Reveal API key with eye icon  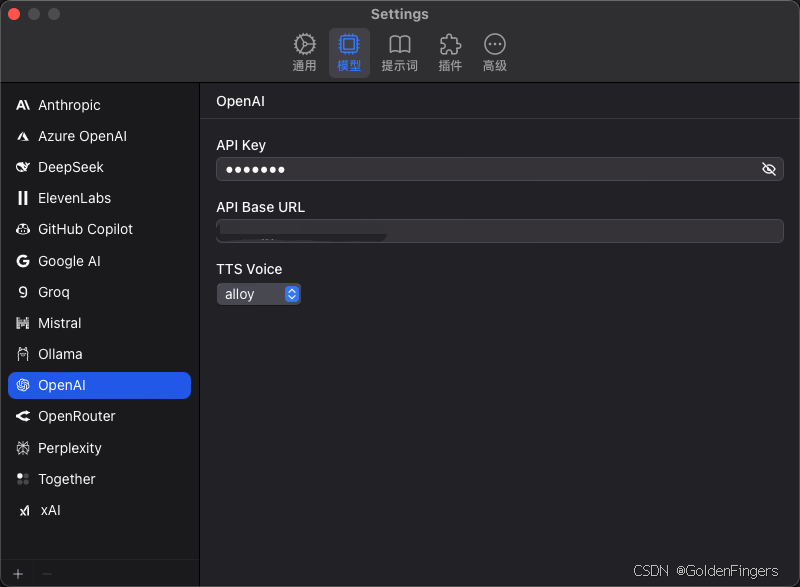[x=768, y=169]
